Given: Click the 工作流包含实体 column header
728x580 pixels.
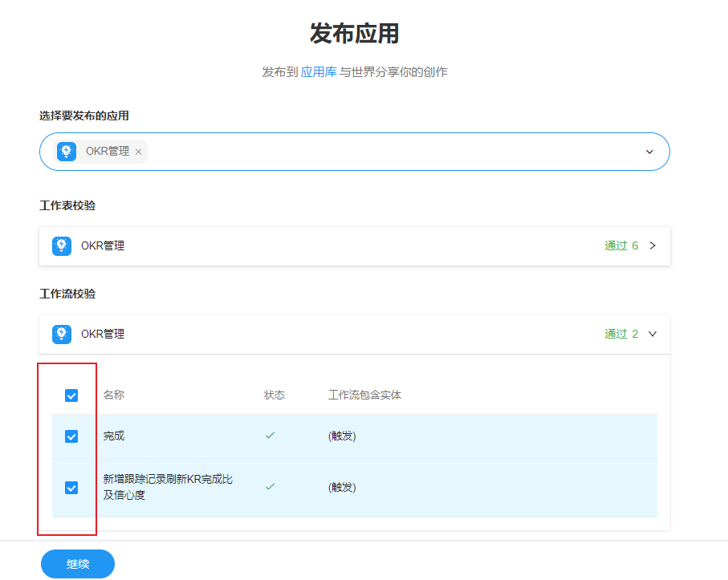Looking at the screenshot, I should point(364,395).
